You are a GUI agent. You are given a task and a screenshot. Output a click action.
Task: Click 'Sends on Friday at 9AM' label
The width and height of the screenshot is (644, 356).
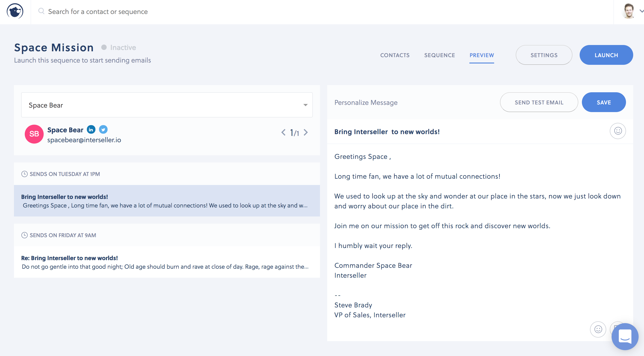pyautogui.click(x=63, y=235)
